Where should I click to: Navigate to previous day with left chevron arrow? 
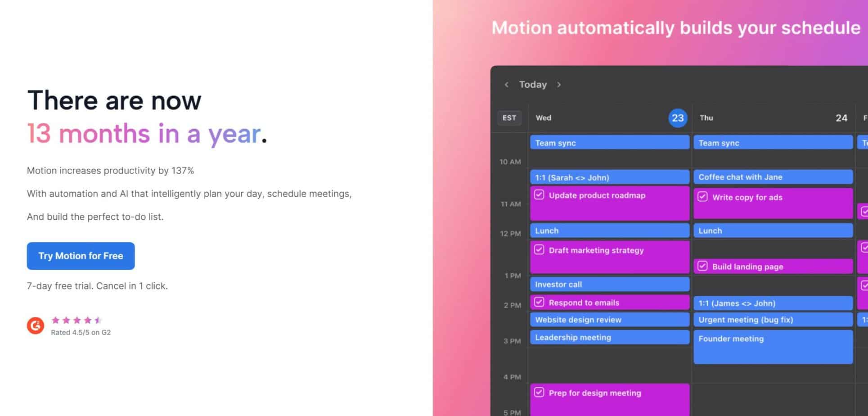[507, 85]
